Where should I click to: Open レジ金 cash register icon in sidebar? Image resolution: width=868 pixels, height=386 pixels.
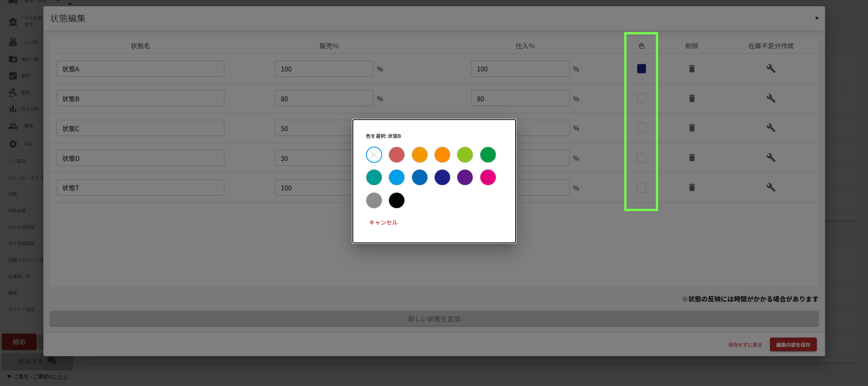click(13, 42)
